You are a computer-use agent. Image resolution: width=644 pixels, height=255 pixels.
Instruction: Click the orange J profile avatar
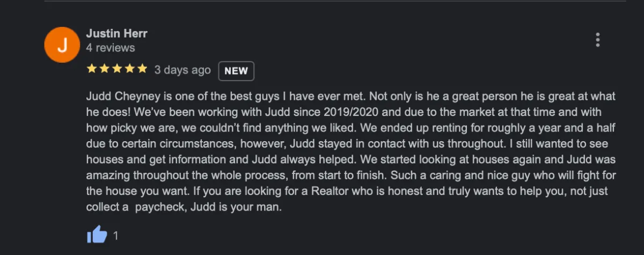[62, 44]
